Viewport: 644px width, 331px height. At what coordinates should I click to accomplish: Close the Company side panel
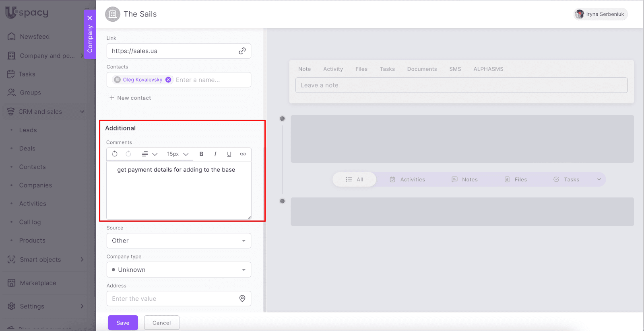pos(90,18)
